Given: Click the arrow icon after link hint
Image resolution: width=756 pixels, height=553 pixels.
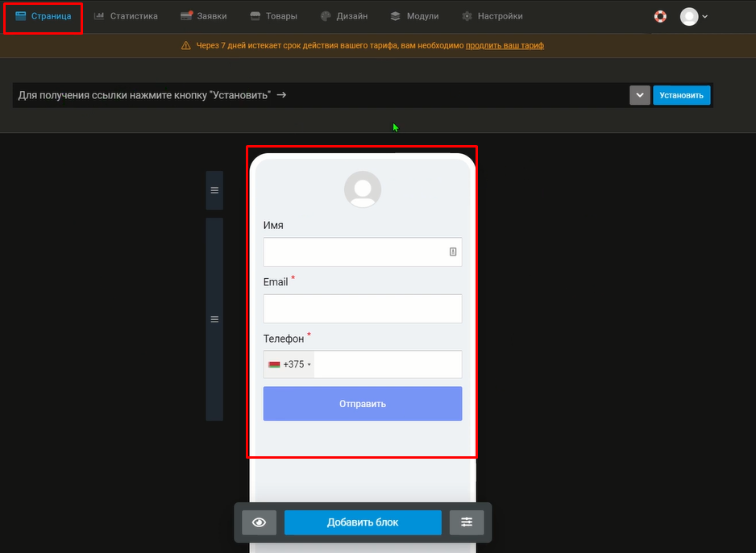Looking at the screenshot, I should (x=281, y=95).
